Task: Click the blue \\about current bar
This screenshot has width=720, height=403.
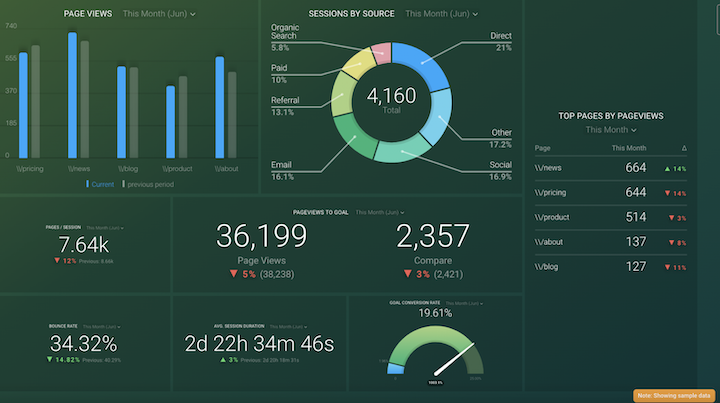Action: pyautogui.click(x=219, y=107)
